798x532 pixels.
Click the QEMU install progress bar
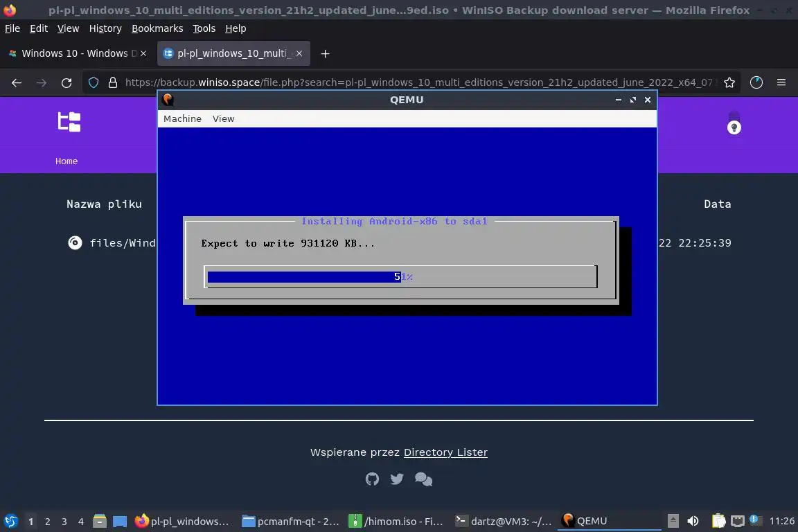[x=400, y=276]
